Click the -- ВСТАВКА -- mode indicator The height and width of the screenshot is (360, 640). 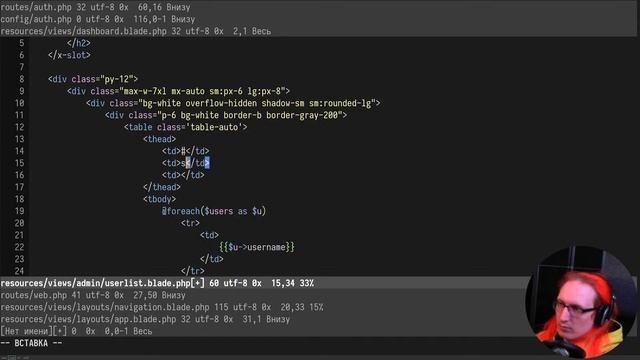tap(31, 343)
